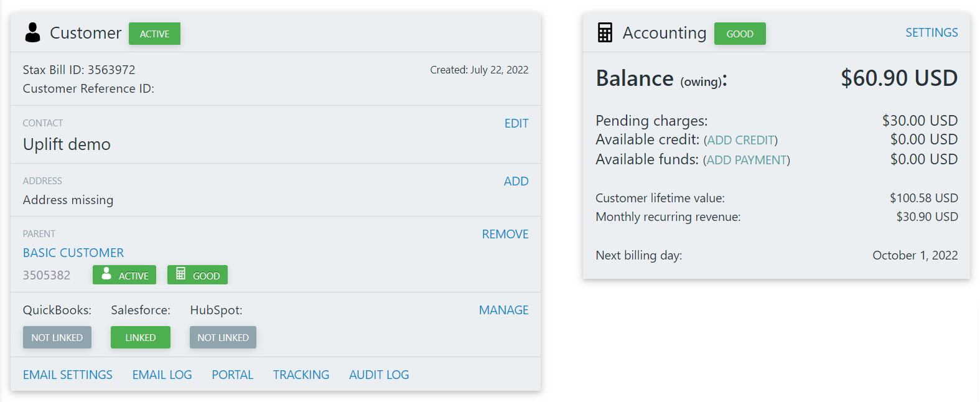
Task: Click the Customer person icon
Action: click(32, 32)
